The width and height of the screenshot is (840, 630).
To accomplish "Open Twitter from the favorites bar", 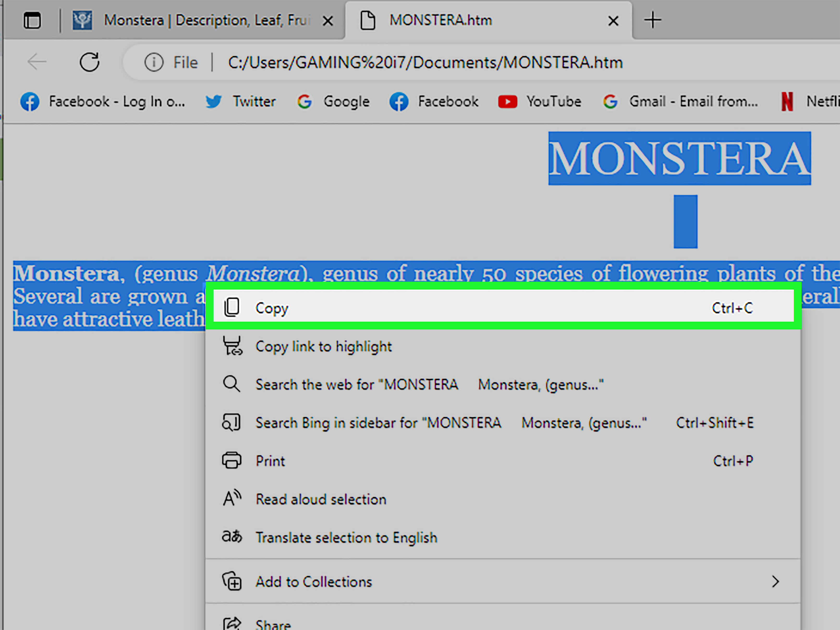I will (x=241, y=101).
